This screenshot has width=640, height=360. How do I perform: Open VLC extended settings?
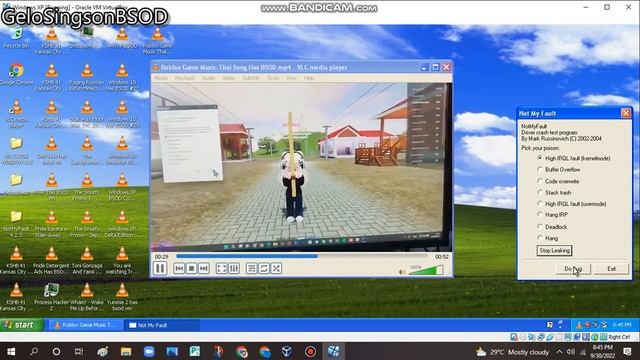click(234, 268)
